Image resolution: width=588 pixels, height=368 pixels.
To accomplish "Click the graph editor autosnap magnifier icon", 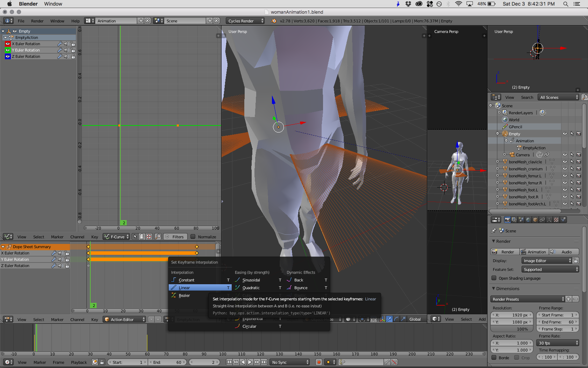I will pos(158,237).
